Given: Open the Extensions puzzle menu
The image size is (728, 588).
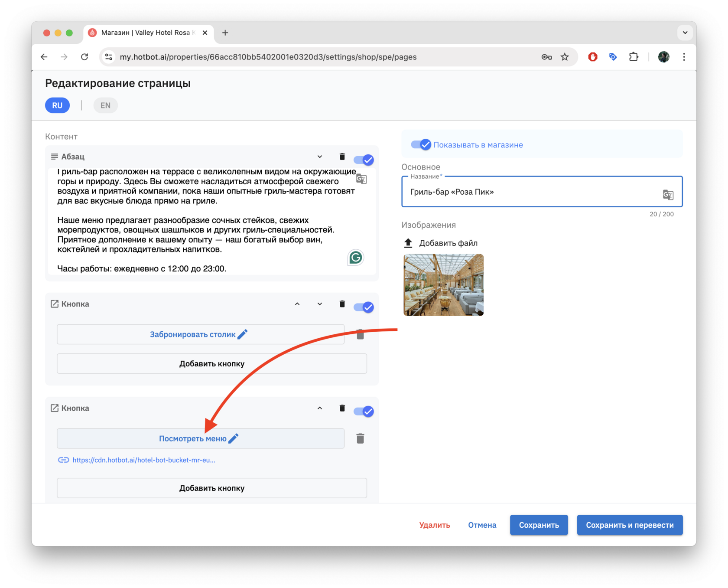Looking at the screenshot, I should point(634,57).
